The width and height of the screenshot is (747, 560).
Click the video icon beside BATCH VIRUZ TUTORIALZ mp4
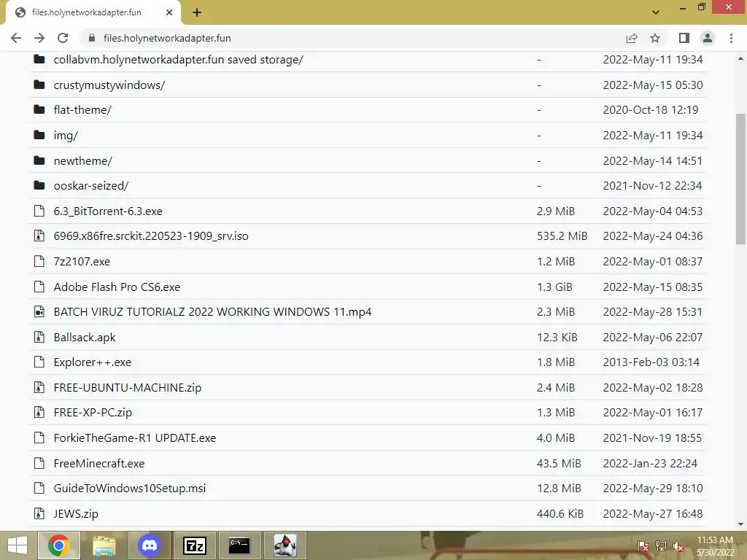(39, 311)
